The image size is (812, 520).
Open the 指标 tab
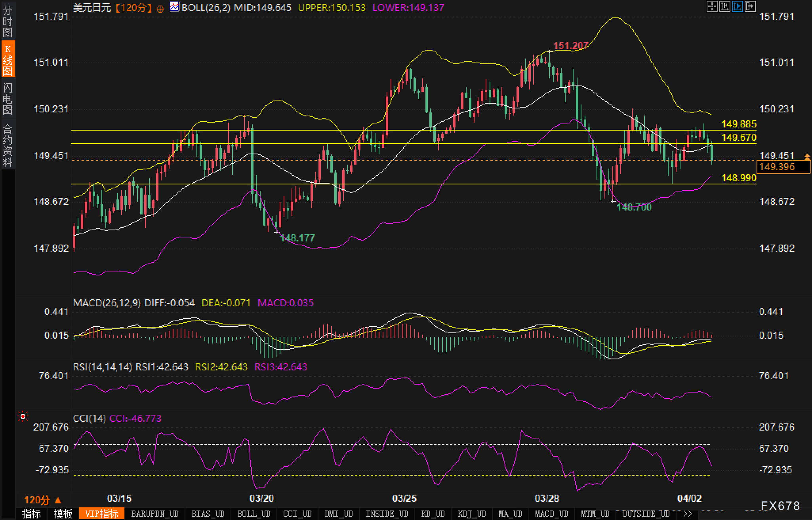32,514
